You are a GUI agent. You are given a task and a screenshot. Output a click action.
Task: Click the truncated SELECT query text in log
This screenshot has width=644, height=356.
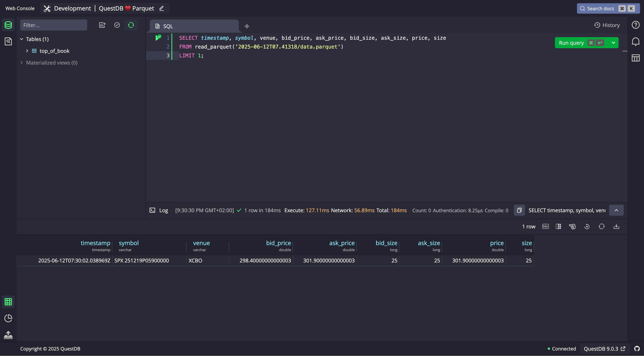tap(567, 210)
